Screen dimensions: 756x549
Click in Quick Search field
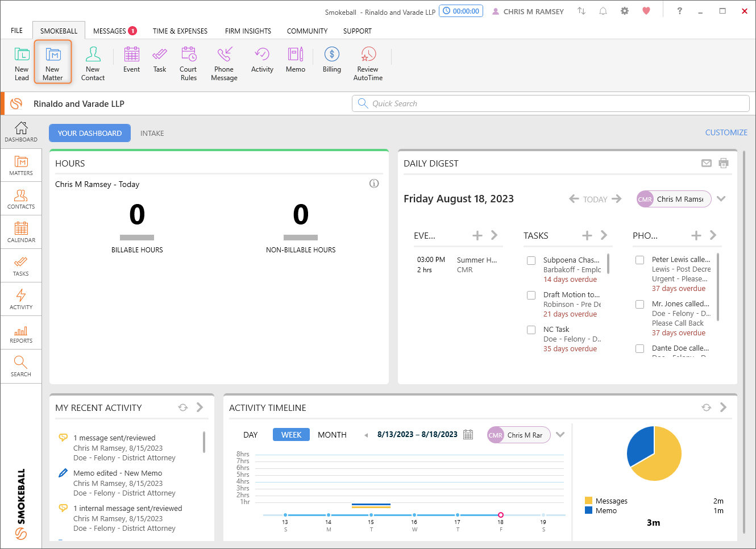click(x=551, y=103)
